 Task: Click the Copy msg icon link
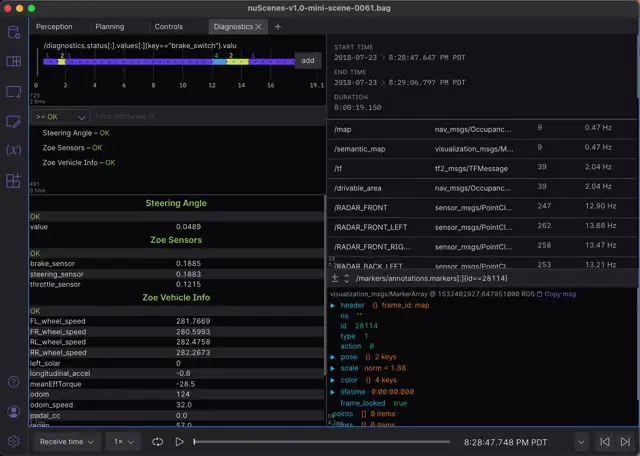(x=556, y=295)
